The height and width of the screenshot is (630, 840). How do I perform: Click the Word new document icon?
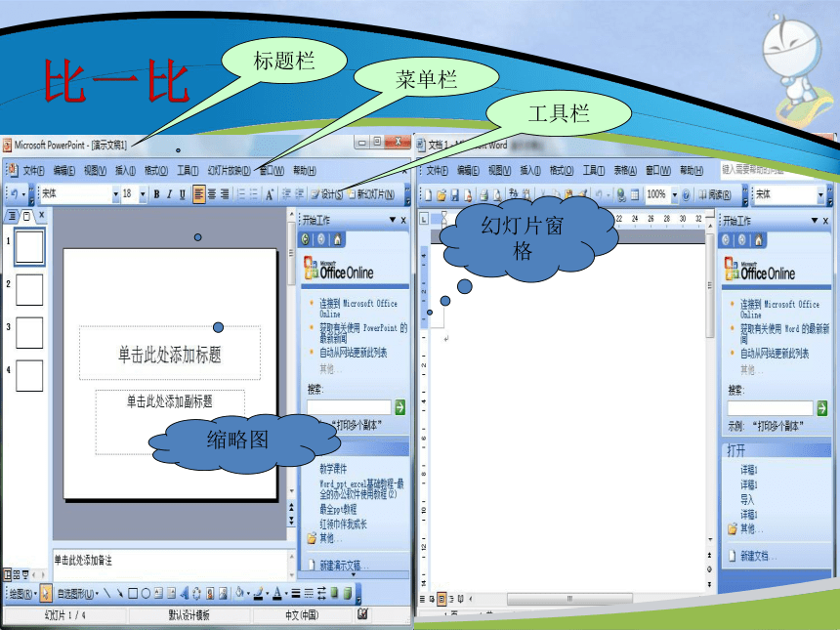tap(428, 194)
